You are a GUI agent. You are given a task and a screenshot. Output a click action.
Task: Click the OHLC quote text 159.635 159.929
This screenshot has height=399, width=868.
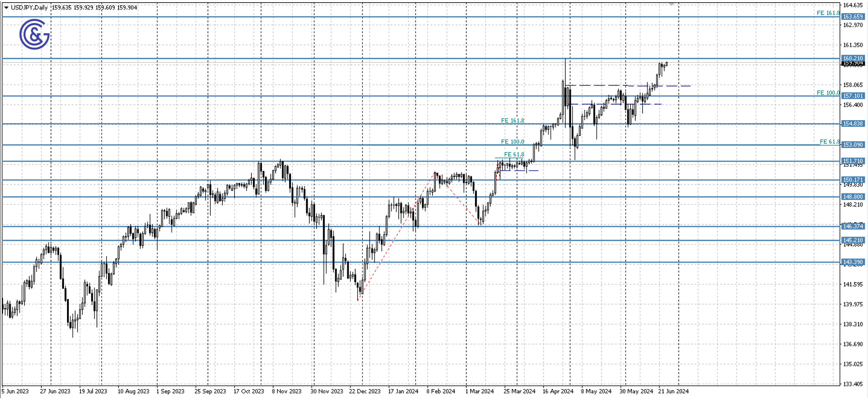(x=73, y=7)
